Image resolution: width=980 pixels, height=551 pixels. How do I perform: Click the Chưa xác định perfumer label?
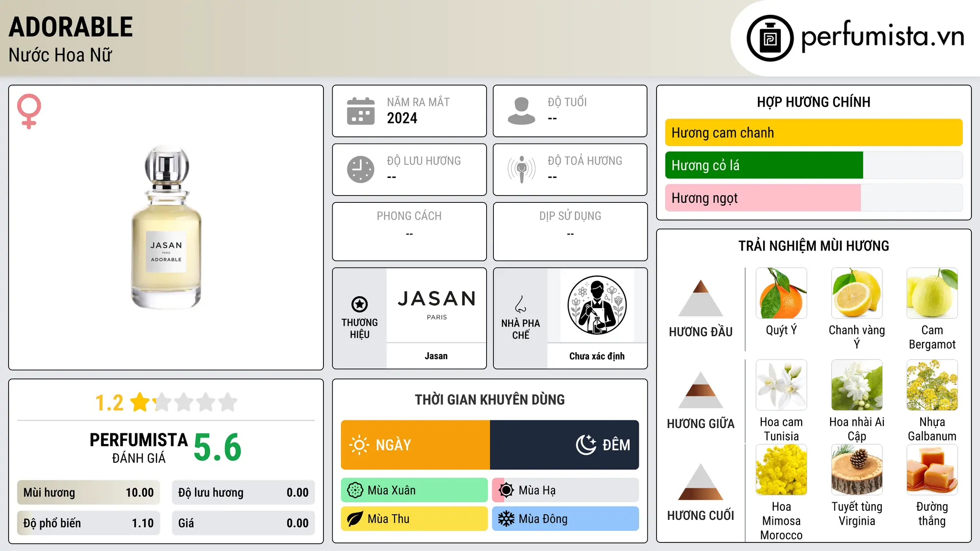(x=597, y=356)
